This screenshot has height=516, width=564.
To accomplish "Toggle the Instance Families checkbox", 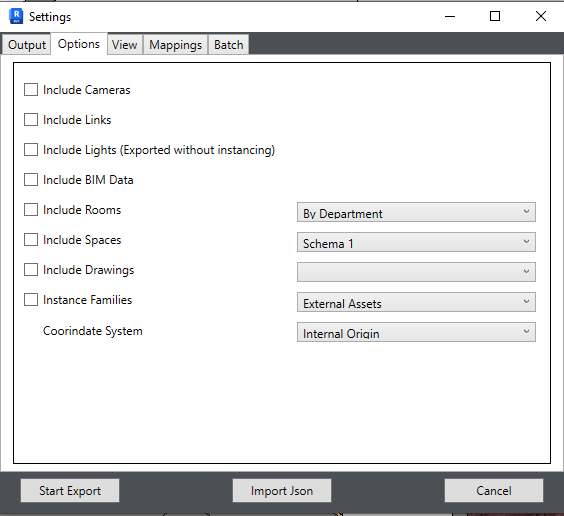I will 31,300.
